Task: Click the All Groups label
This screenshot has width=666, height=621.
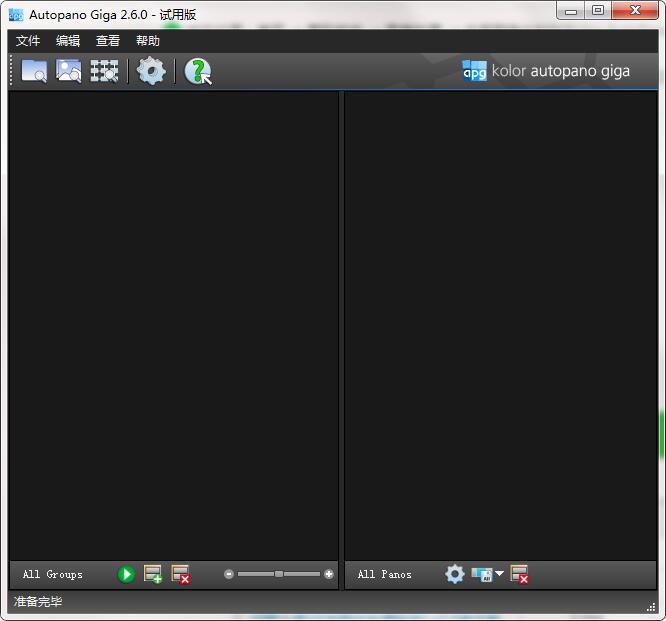Action: click(53, 574)
